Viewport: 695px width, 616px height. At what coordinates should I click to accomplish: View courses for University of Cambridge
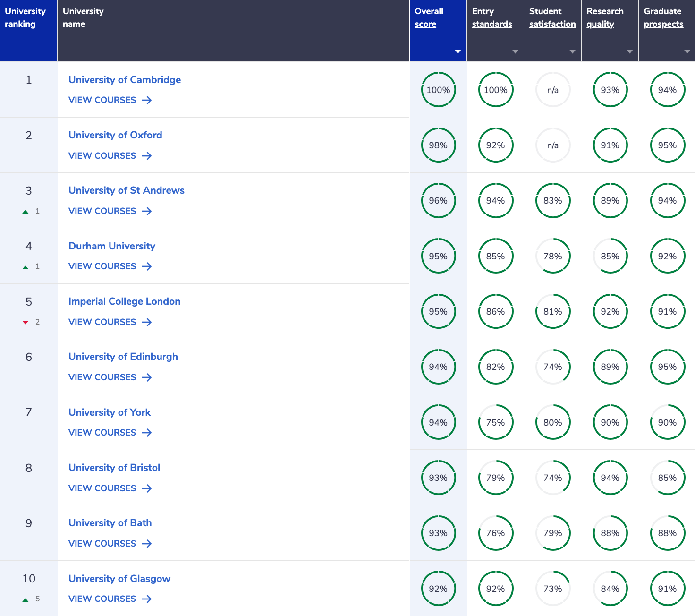tap(110, 100)
